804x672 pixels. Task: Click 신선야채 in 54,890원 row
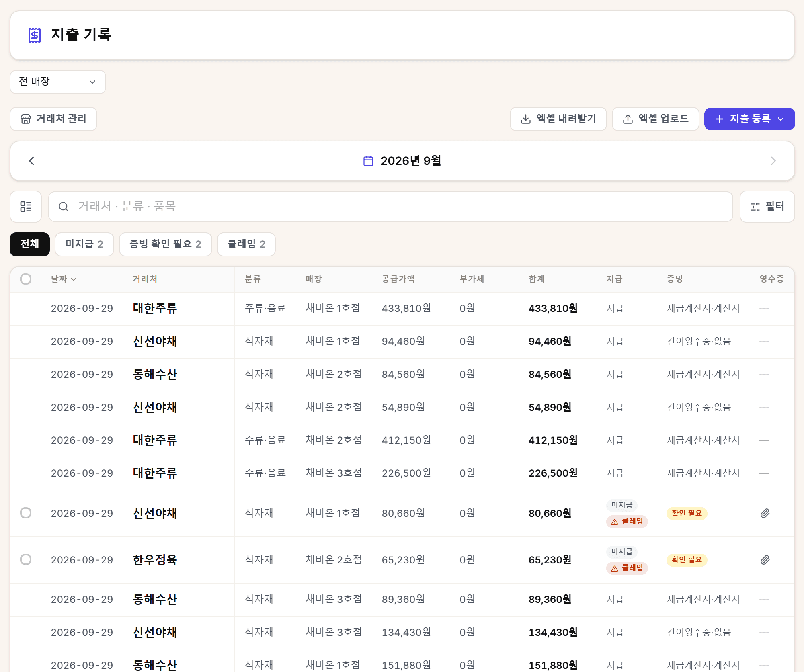pos(155,408)
